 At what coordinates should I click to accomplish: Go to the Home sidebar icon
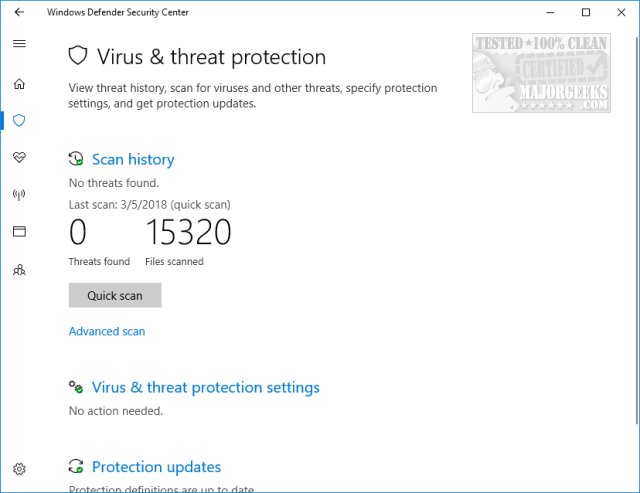19,84
